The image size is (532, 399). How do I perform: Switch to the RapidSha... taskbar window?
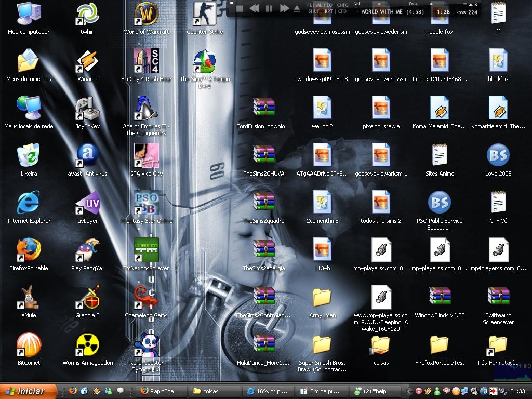(x=161, y=391)
